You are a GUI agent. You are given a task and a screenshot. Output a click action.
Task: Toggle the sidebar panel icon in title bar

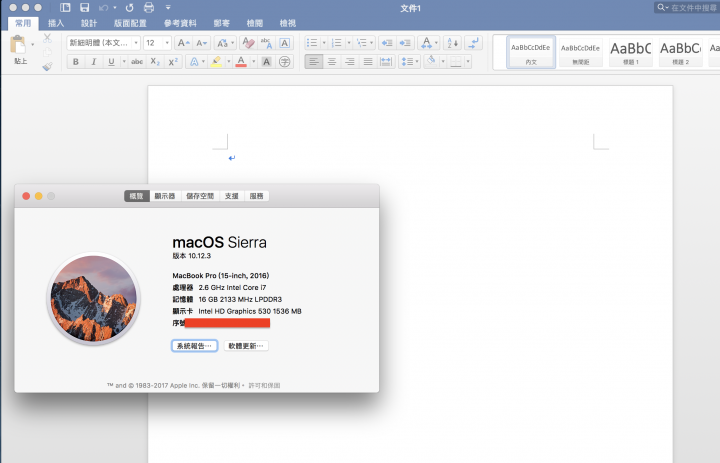(x=65, y=7)
